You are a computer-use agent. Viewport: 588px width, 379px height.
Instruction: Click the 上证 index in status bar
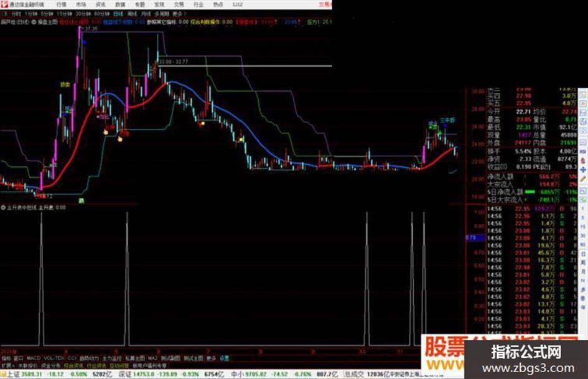click(13, 374)
